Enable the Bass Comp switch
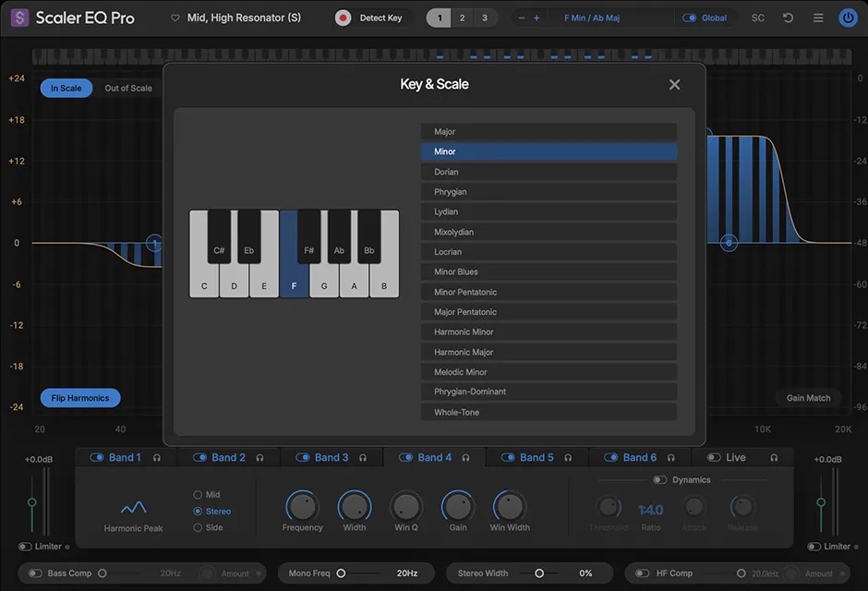This screenshot has width=868, height=591. 35,573
